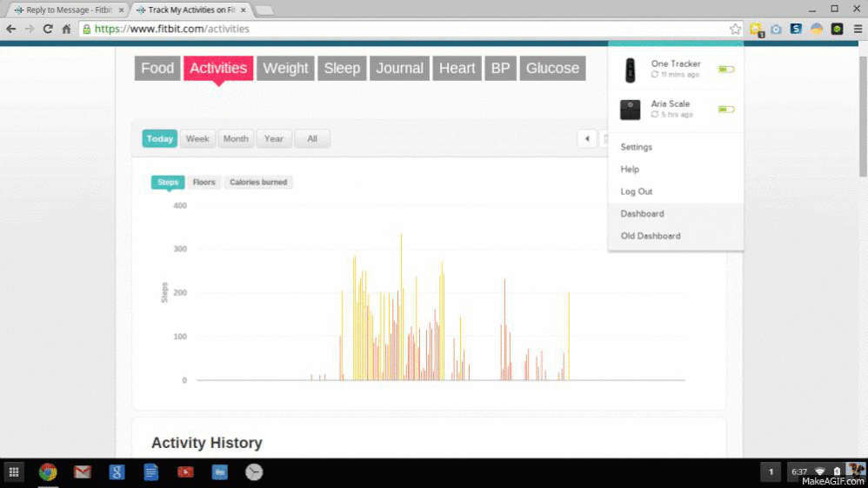Click the yellow extension icon with badge
The height and width of the screenshot is (488, 868).
[756, 30]
